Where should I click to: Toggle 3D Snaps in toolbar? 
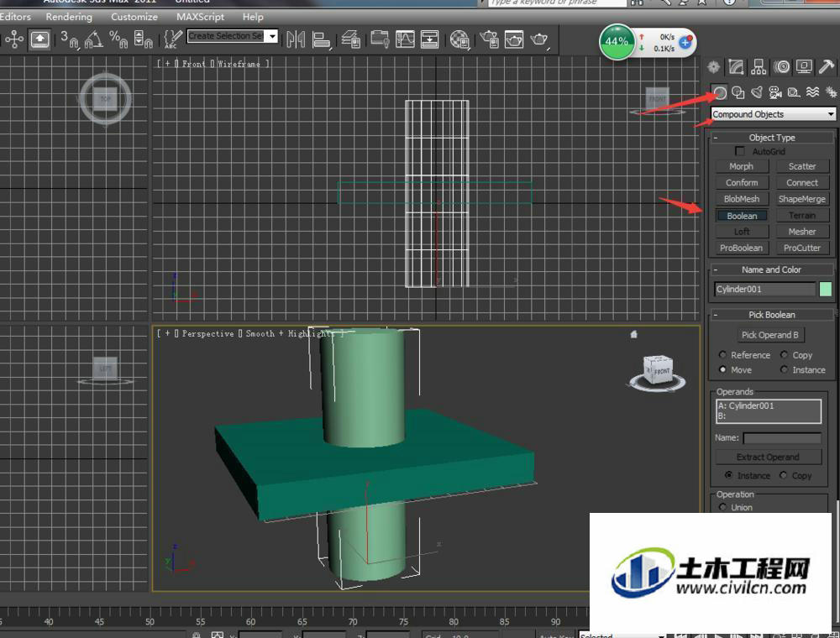tap(69, 39)
